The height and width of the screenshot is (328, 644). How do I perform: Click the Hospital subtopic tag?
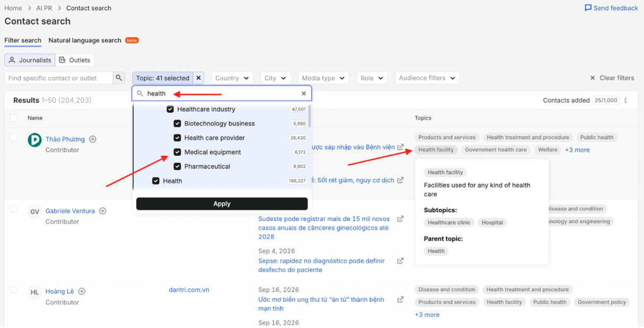[492, 223]
